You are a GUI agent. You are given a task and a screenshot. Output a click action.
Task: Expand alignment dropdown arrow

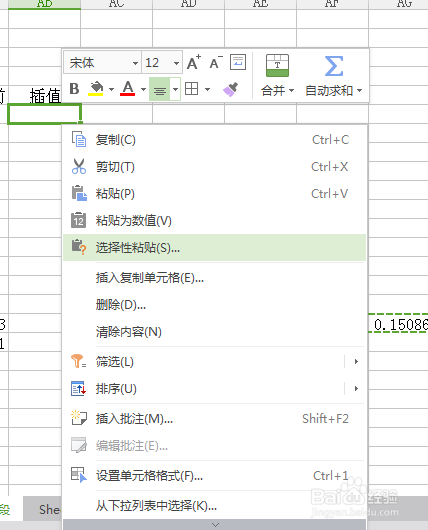[175, 89]
